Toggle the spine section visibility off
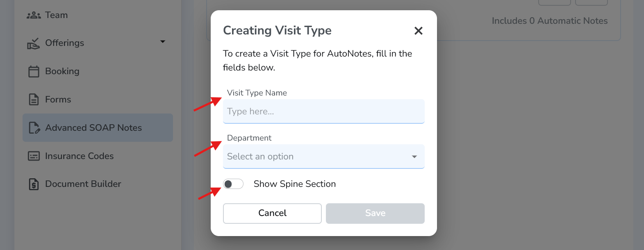 point(233,184)
